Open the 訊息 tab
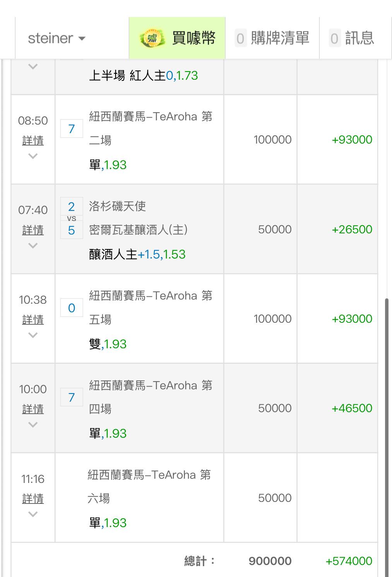This screenshot has width=392, height=577. 352,38
